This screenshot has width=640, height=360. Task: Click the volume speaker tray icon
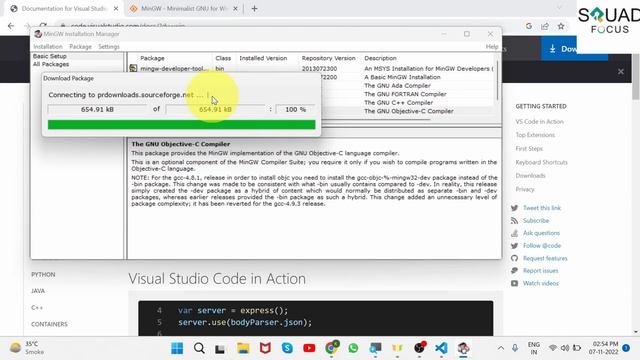click(565, 348)
